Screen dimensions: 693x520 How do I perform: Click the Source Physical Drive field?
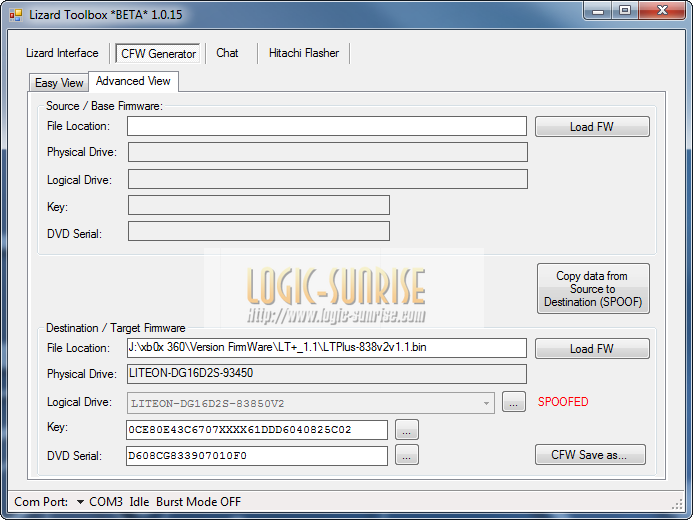[327, 152]
